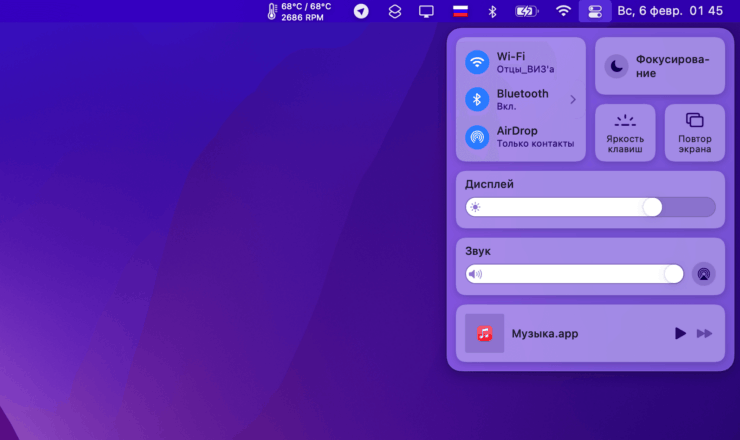Viewport: 740px width, 440px height.
Task: Open the Яркость клавиш keyboard brightness control
Action: point(625,132)
